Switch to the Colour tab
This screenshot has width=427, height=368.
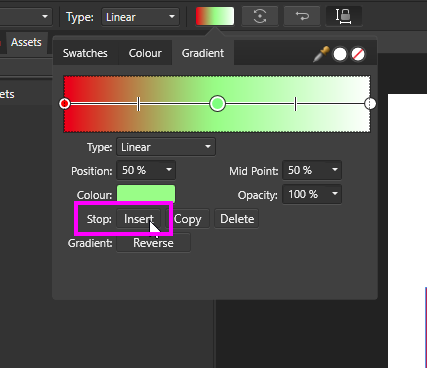[x=145, y=53]
